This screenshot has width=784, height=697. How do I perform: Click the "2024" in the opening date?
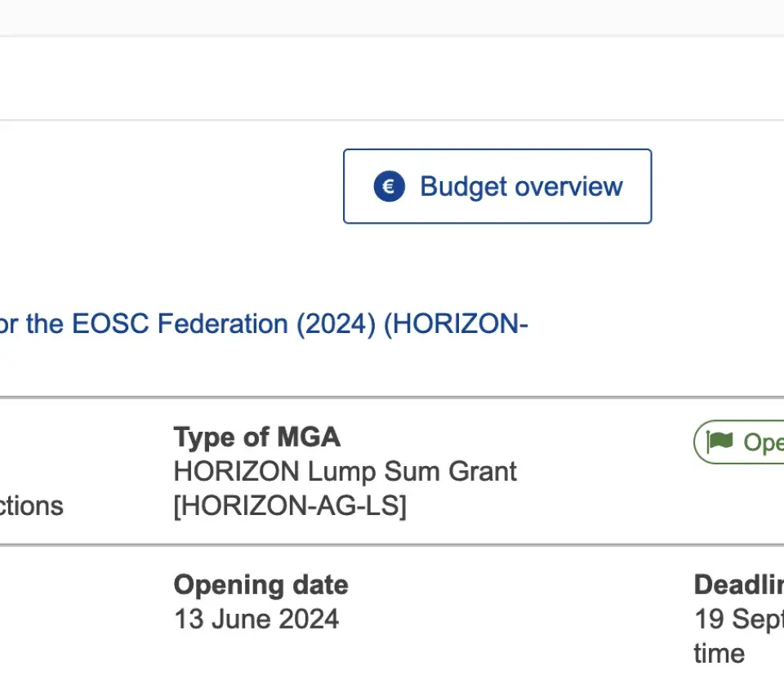coord(309,619)
